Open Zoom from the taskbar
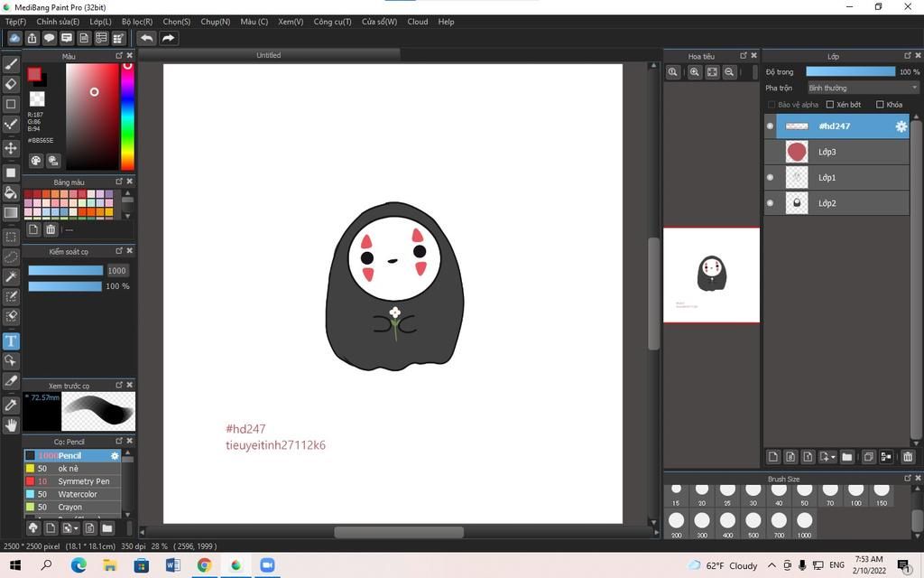 [x=267, y=565]
